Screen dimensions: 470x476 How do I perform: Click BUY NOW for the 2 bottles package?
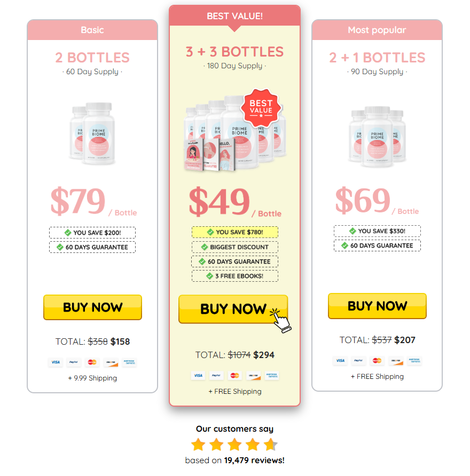coord(92,307)
